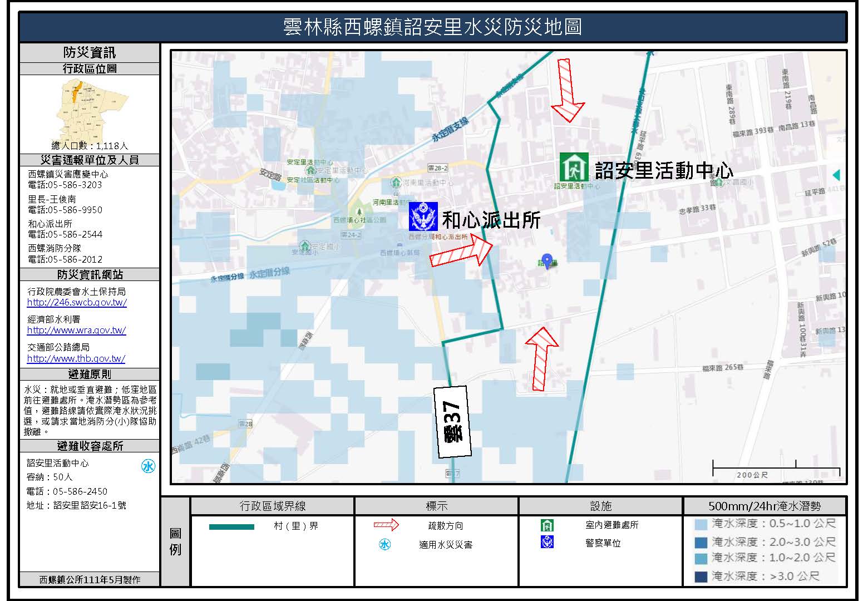
Task: Click the 行政區域界線 legend header
Action: [x=273, y=506]
